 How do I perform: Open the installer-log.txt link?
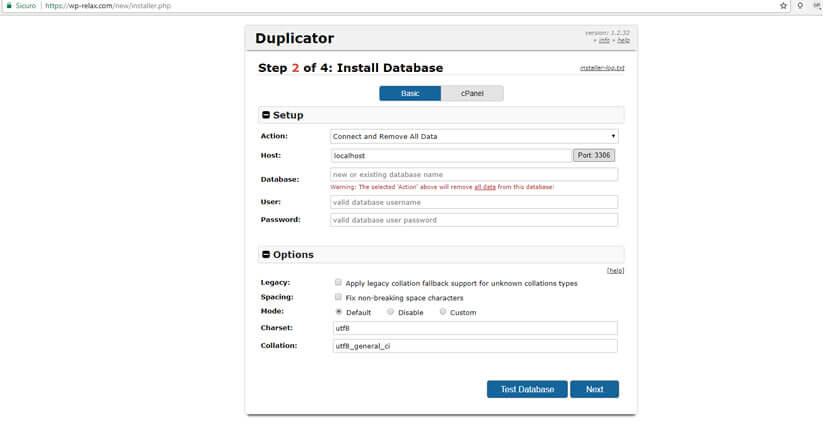tap(602, 68)
